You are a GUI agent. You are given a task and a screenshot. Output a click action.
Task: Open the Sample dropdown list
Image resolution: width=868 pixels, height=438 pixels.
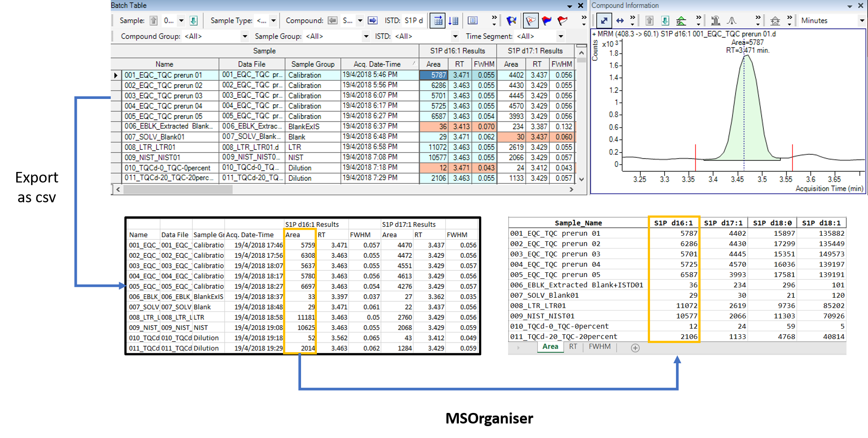tap(181, 21)
